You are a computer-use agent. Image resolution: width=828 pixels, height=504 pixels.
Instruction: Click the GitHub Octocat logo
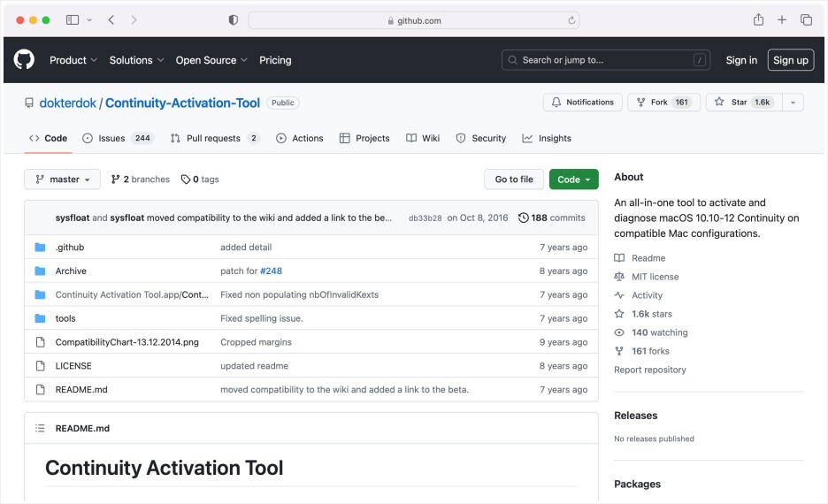click(24, 59)
